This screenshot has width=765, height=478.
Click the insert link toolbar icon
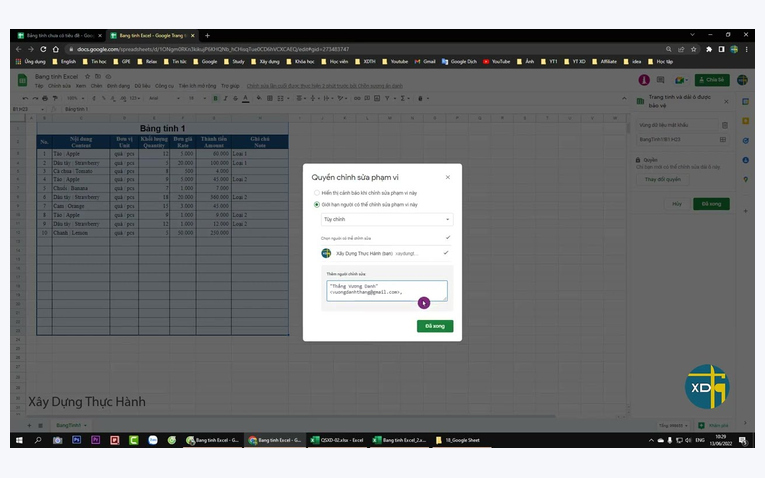tap(357, 99)
